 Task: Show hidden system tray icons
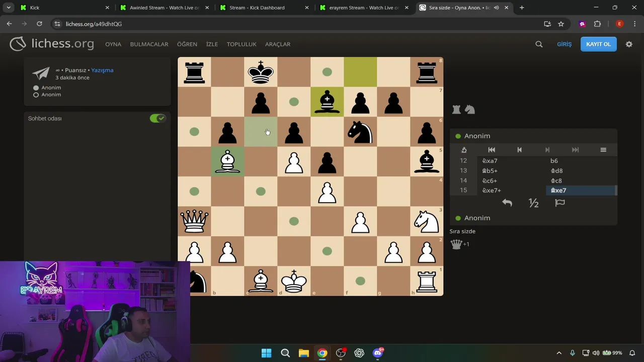coord(558,353)
